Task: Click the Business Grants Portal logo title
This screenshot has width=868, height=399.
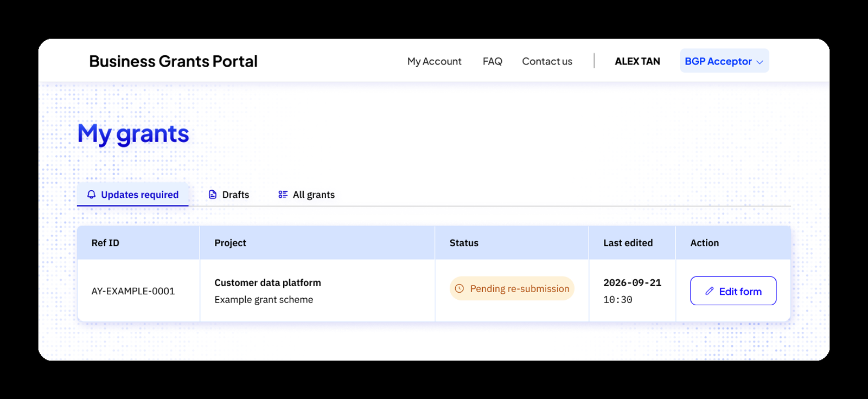Action: [x=174, y=61]
